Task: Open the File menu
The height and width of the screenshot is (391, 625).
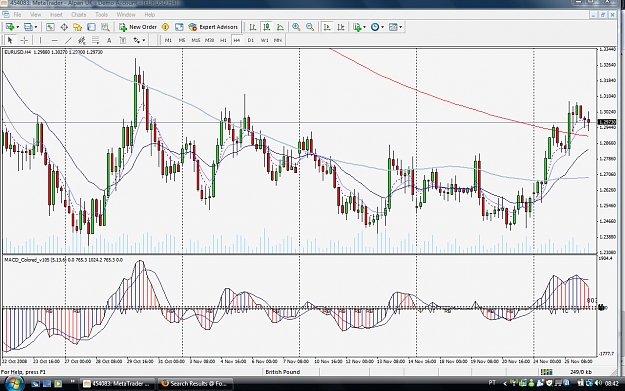Action: pos(18,15)
